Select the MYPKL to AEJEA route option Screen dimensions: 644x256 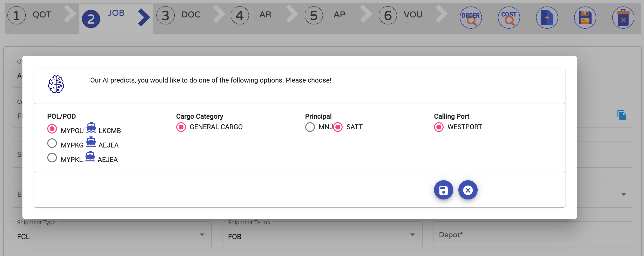pos(52,158)
